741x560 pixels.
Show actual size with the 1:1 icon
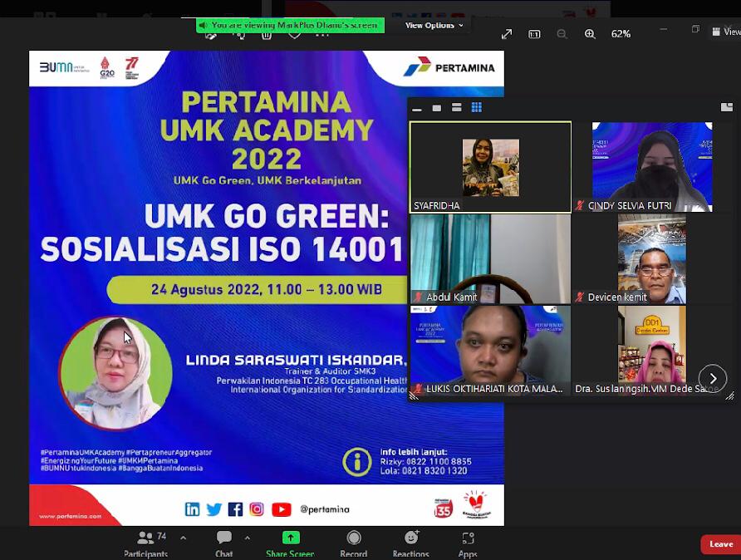click(534, 34)
